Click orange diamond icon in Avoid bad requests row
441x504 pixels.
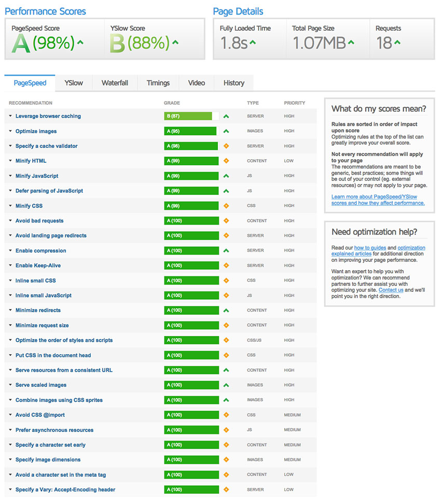pos(226,221)
